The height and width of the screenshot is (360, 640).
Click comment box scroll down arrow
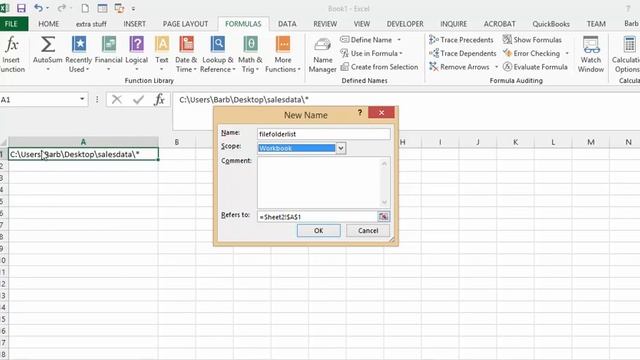click(384, 202)
